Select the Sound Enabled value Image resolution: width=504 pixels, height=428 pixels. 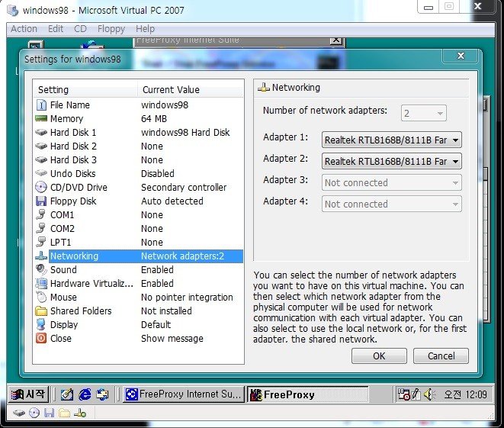point(157,269)
